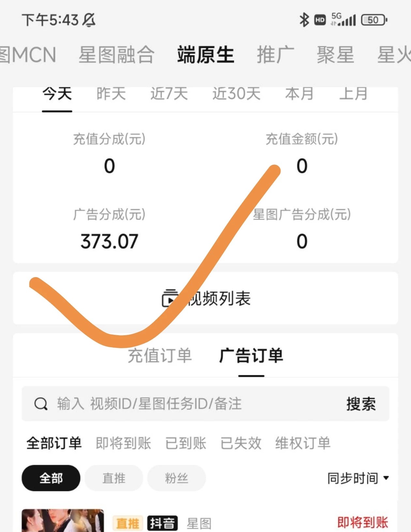This screenshot has width=411, height=532.
Task: Tap the HD call status icon
Action: 320,20
